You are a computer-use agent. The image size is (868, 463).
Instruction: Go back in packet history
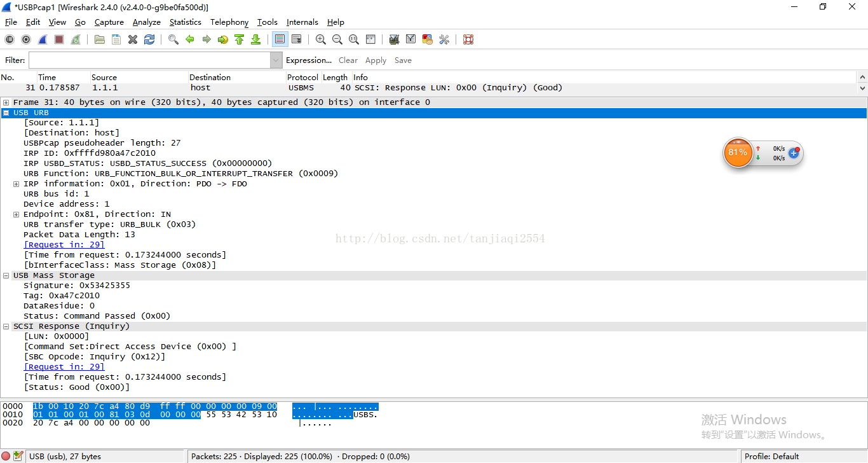coord(190,39)
